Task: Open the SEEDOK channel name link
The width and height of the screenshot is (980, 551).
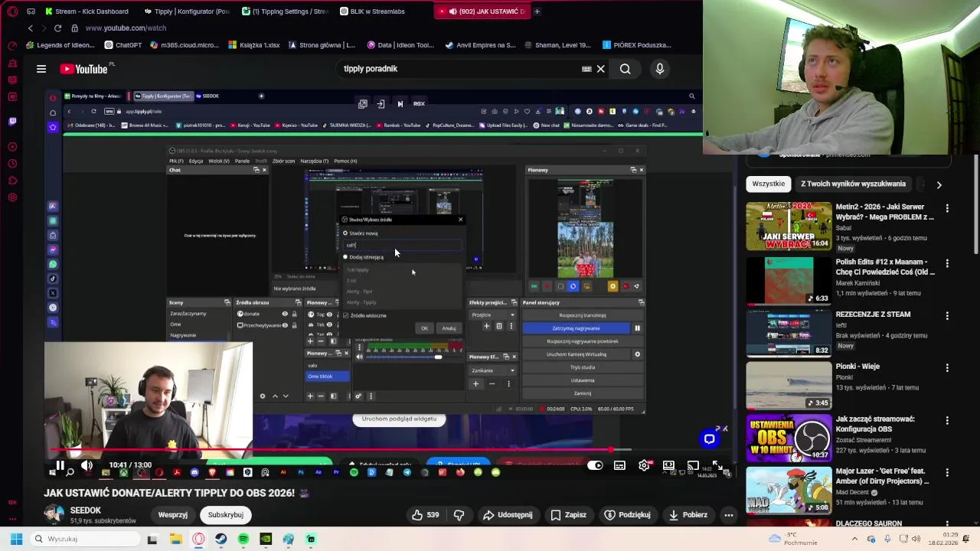Action: tap(86, 510)
